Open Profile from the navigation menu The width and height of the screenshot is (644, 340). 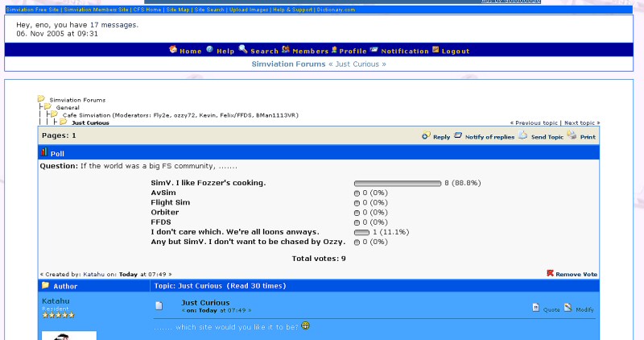(353, 51)
